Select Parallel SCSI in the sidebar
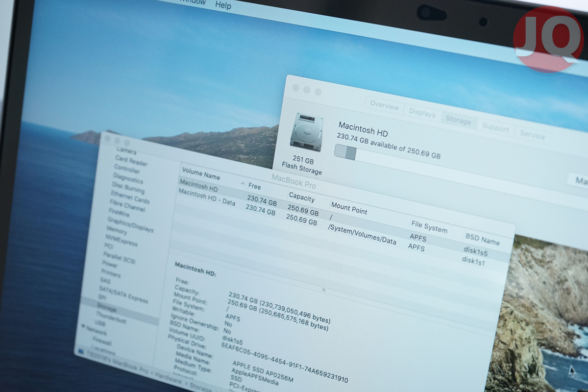The height and width of the screenshot is (392, 588). pos(119,257)
